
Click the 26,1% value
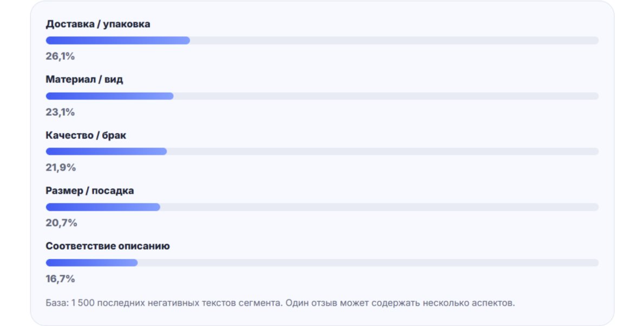[60, 56]
